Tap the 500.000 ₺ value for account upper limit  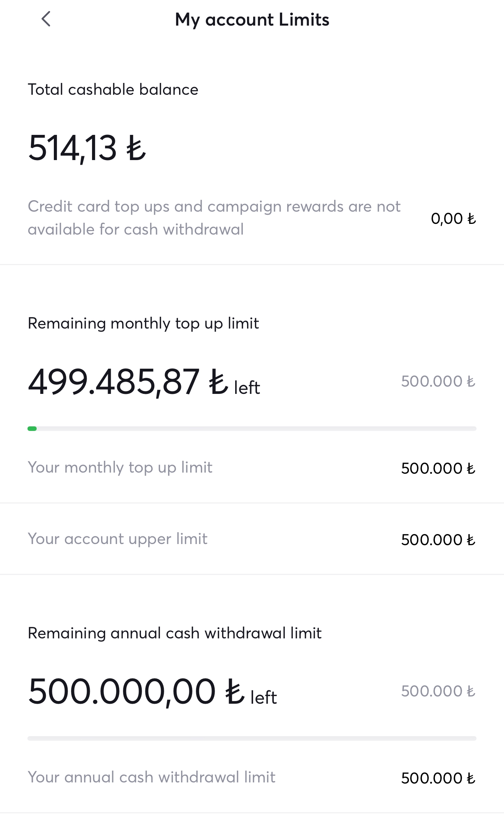point(438,540)
